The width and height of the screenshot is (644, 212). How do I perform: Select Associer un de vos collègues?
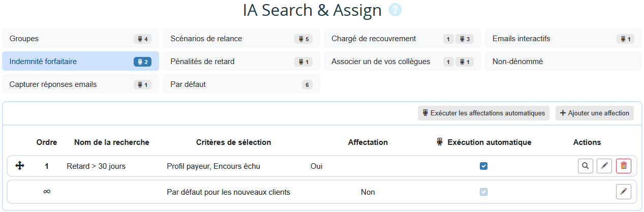click(381, 62)
